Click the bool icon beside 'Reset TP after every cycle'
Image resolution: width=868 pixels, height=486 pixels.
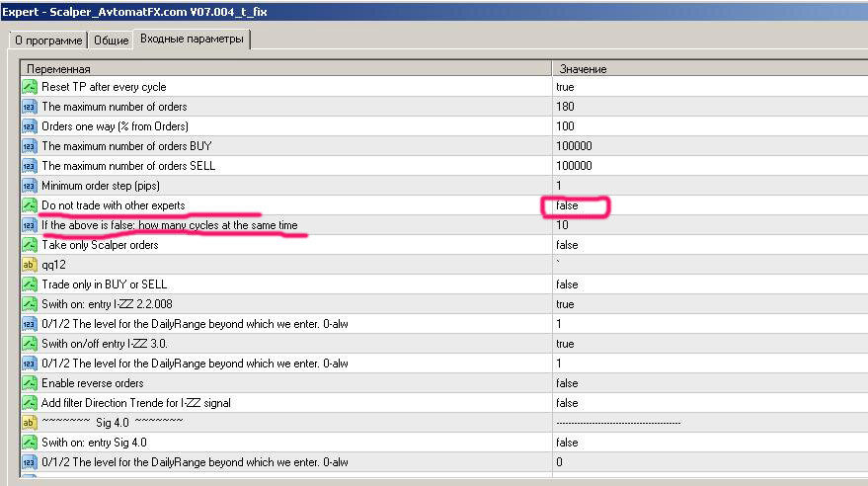click(x=29, y=87)
